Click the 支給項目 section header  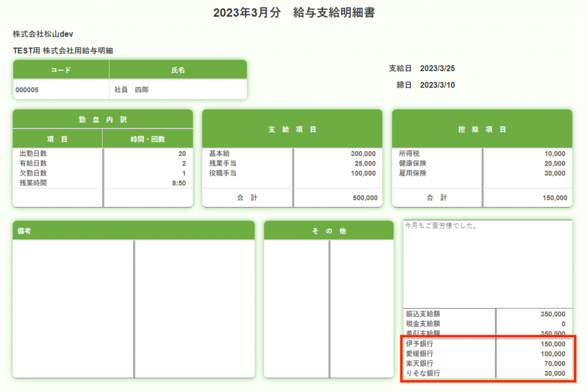292,129
